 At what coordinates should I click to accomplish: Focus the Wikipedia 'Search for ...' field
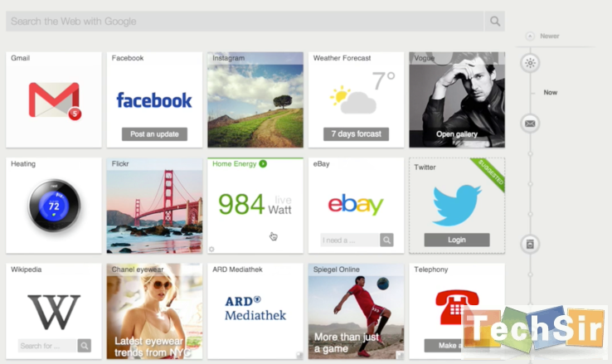point(47,346)
